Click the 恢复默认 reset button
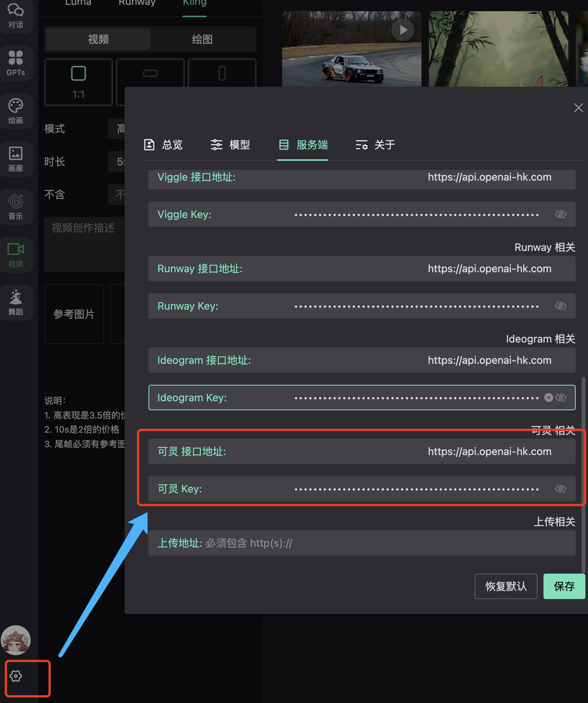Image resolution: width=588 pixels, height=703 pixels. [506, 586]
